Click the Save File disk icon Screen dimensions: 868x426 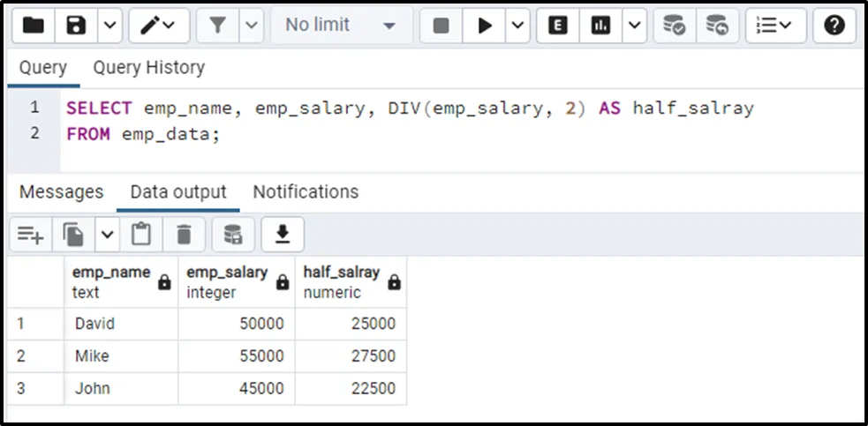click(x=77, y=26)
